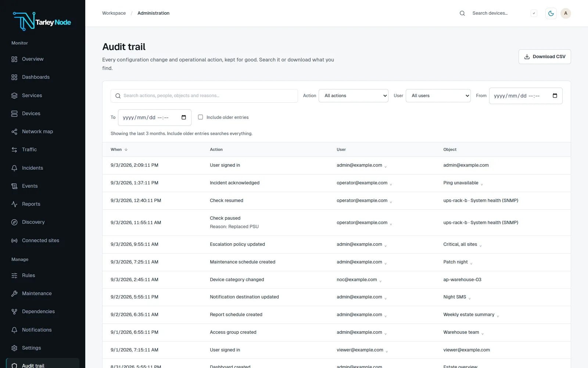Screen dimensions: 588x368
Task: Open the Connected sites radio icon
Action: [14, 241]
